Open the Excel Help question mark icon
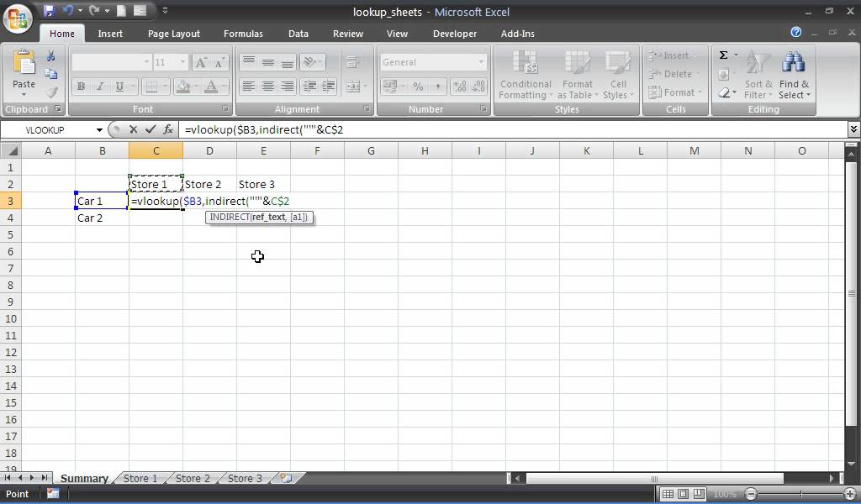 coord(795,33)
